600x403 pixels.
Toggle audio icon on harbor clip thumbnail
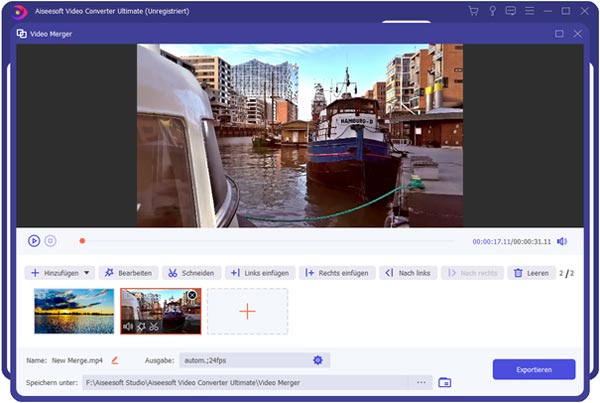128,326
